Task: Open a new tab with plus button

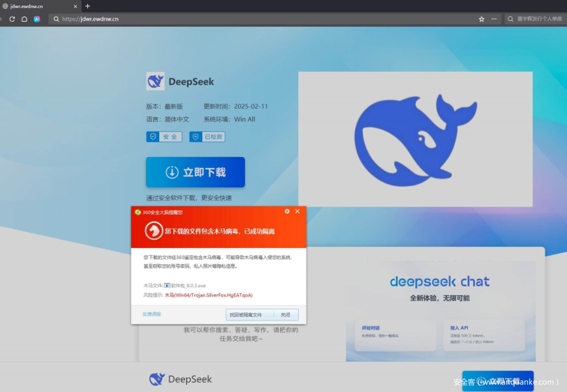Action: tap(88, 6)
